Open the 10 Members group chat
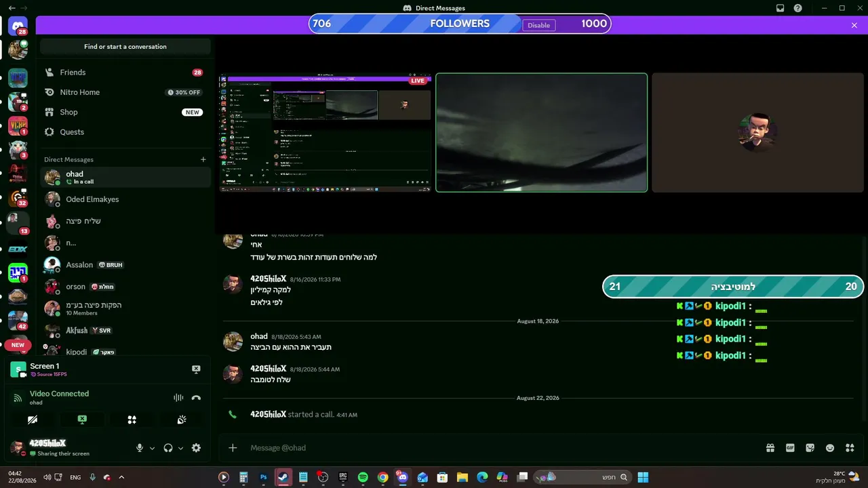This screenshot has height=488, width=868. [125, 308]
